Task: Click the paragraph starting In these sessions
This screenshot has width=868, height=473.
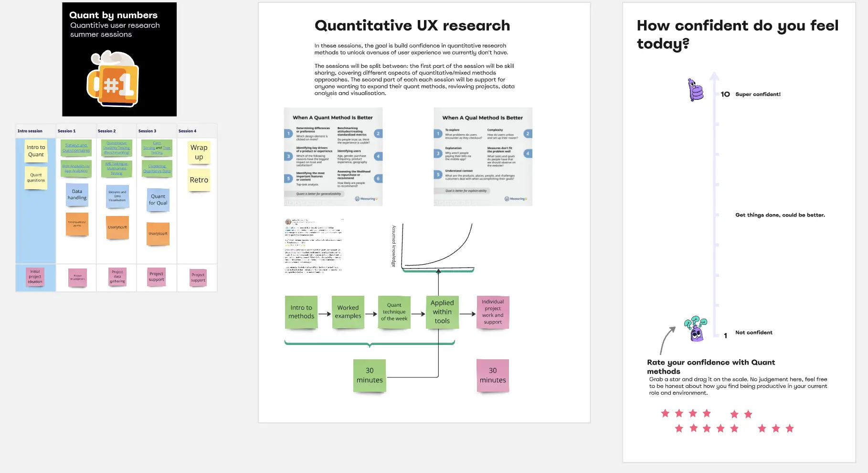Action: click(x=411, y=49)
